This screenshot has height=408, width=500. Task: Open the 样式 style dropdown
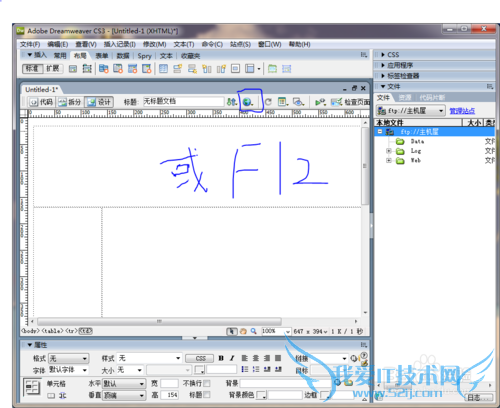point(149,358)
